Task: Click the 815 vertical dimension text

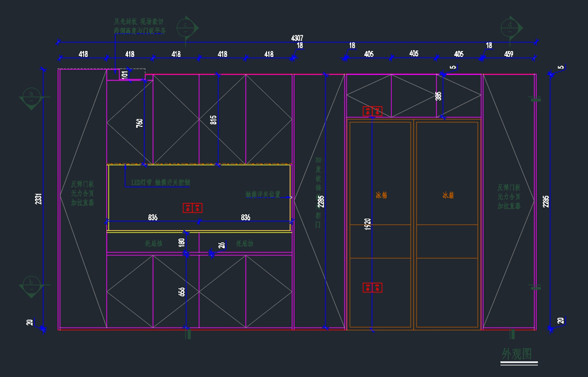Action: [213, 119]
